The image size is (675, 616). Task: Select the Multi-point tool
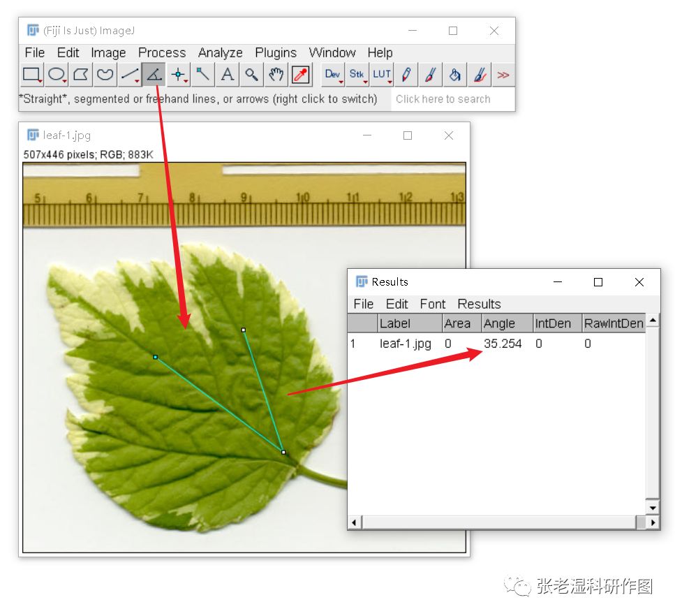[178, 75]
